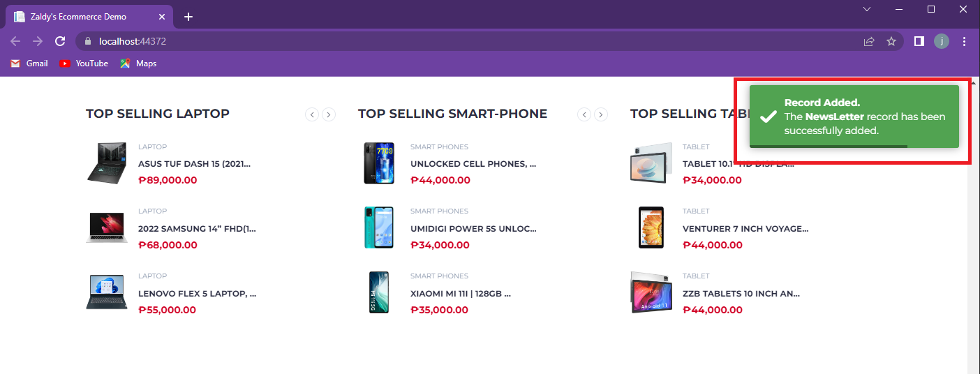This screenshot has height=374, width=980.
Task: Open the browser side panel icon
Action: pos(919,41)
